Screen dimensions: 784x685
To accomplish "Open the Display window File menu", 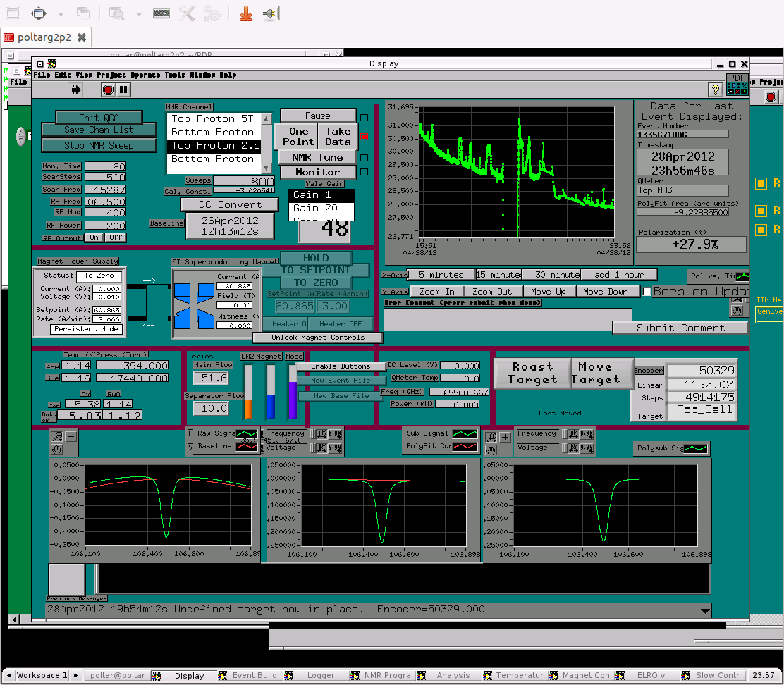I will point(42,75).
